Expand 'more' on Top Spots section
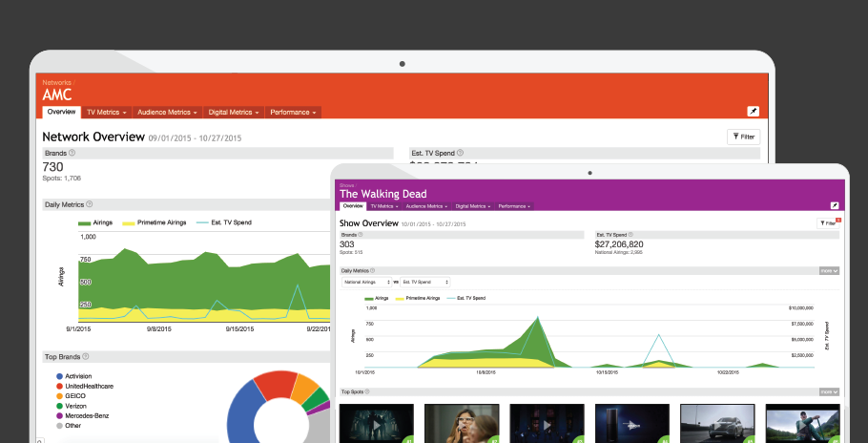This screenshot has width=868, height=443. click(x=829, y=391)
